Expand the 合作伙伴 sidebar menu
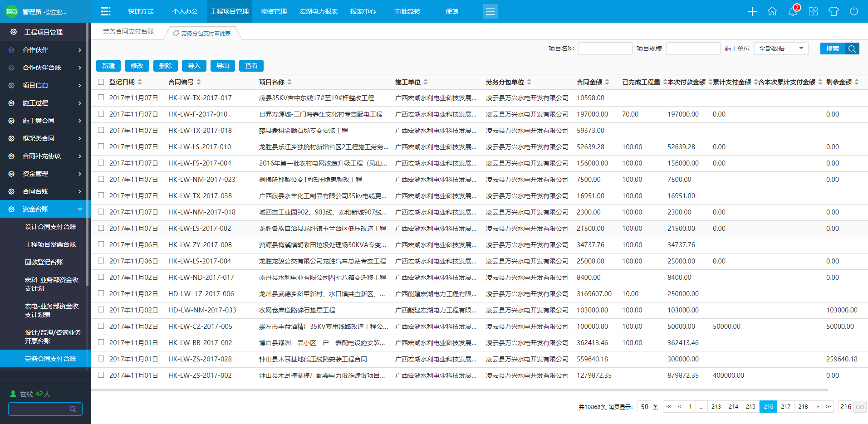This screenshot has width=868, height=424. click(45, 50)
